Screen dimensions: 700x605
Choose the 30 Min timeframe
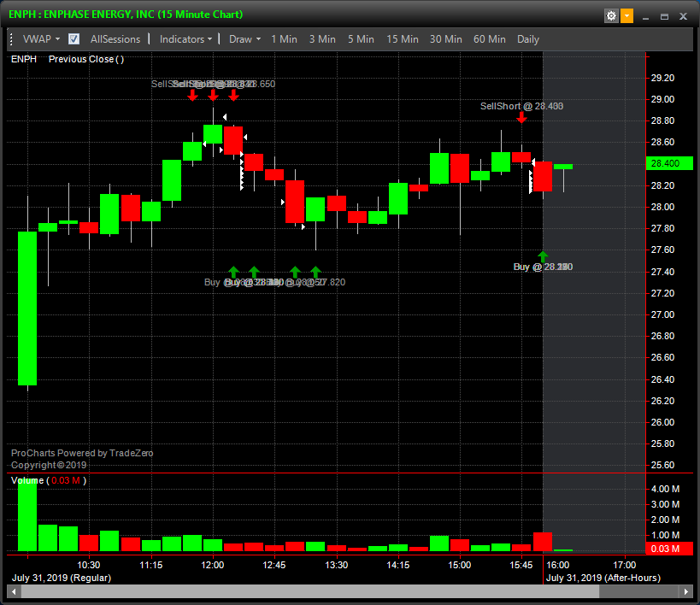(445, 39)
